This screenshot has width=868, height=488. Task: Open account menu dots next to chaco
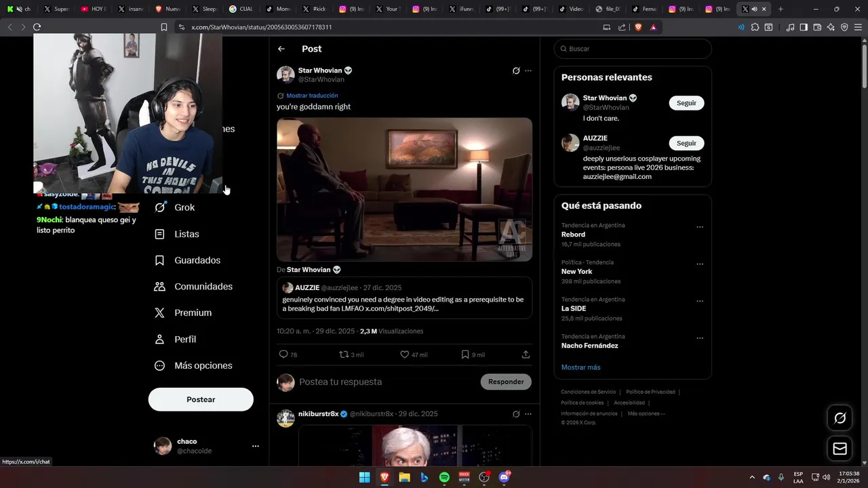tap(256, 446)
